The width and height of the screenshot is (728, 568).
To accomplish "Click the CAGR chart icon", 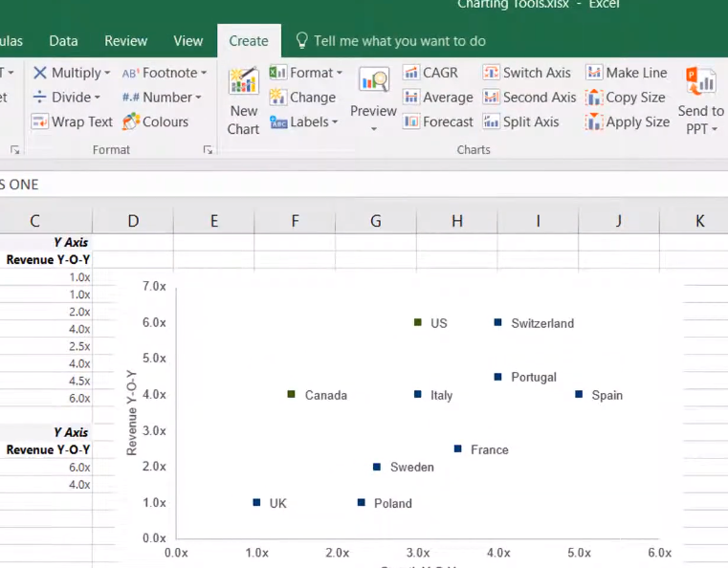I will (412, 73).
